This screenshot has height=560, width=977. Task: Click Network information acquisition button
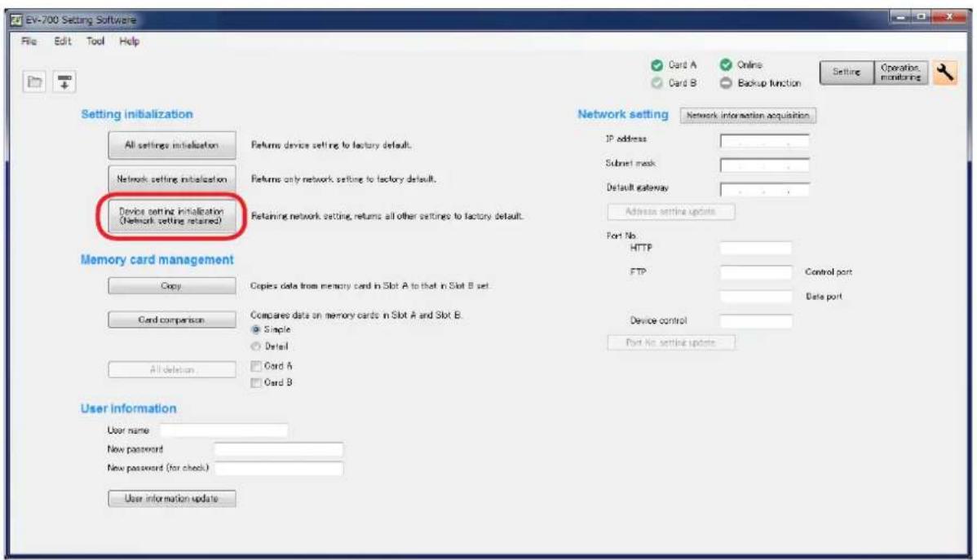pos(748,116)
